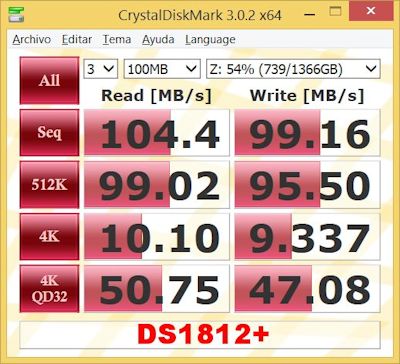Click the DS1812+ comment text field
400x364 pixels.
(x=200, y=335)
